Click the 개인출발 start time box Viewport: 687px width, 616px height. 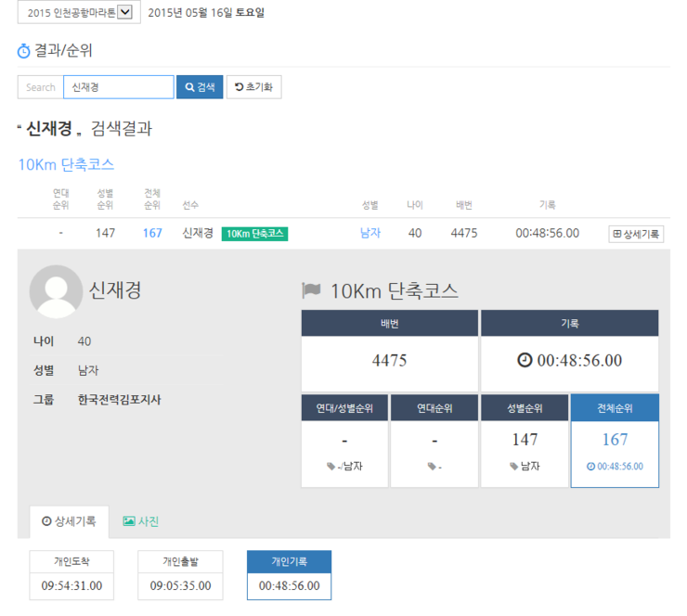(181, 575)
